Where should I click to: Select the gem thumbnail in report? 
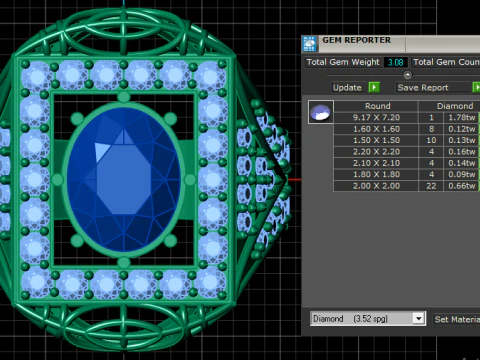pyautogui.click(x=321, y=112)
